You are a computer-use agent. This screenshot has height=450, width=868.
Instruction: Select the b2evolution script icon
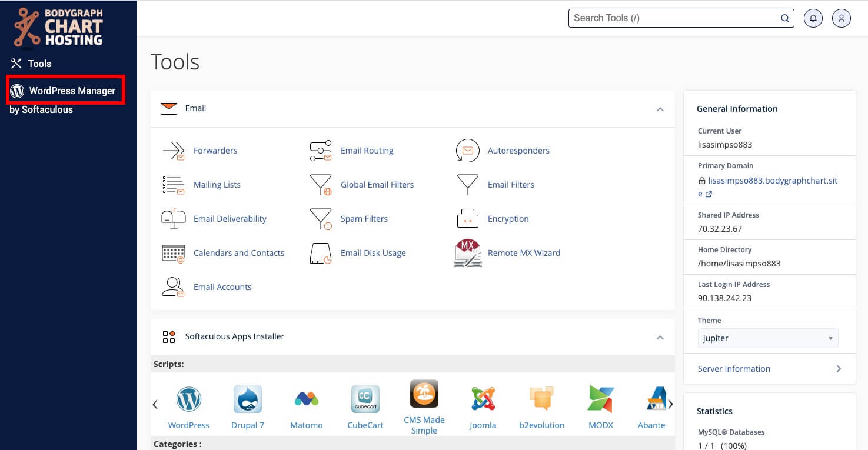click(x=542, y=398)
